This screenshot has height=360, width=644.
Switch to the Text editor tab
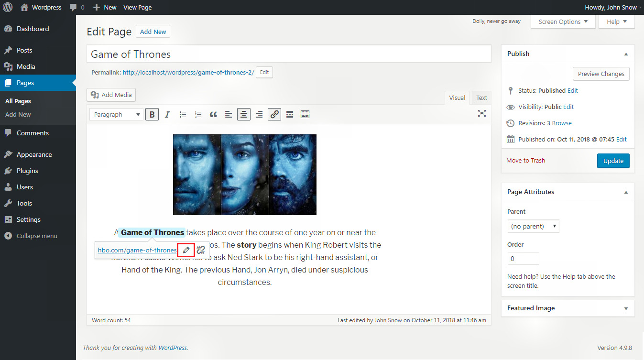[481, 98]
